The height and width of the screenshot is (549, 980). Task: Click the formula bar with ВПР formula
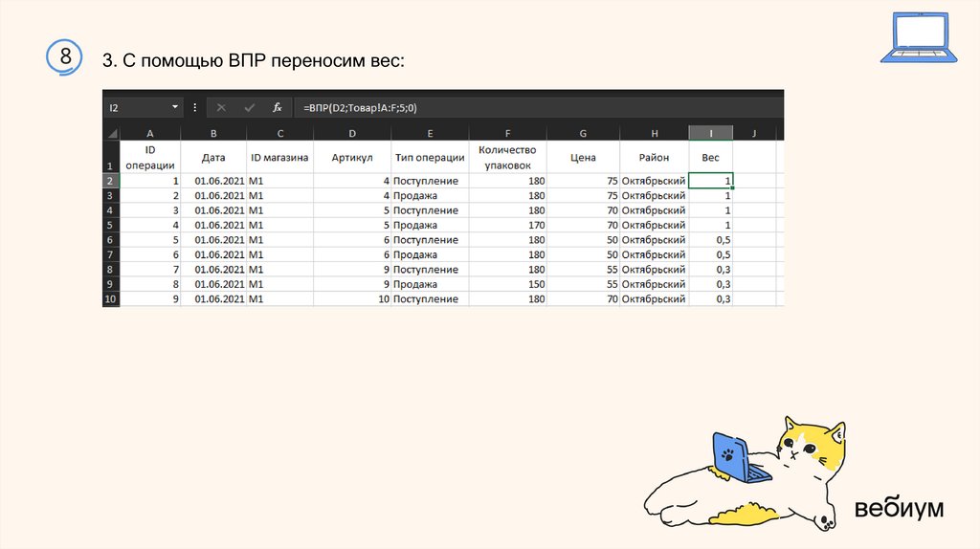(538, 107)
